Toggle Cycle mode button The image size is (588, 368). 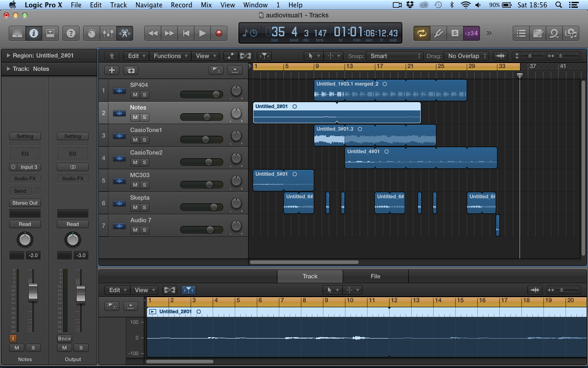click(422, 33)
